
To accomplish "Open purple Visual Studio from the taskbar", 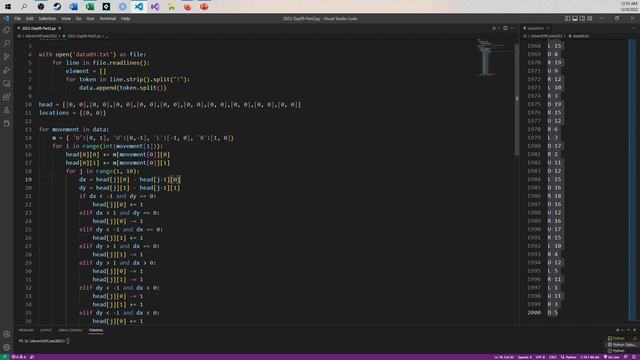I will [x=155, y=7].
